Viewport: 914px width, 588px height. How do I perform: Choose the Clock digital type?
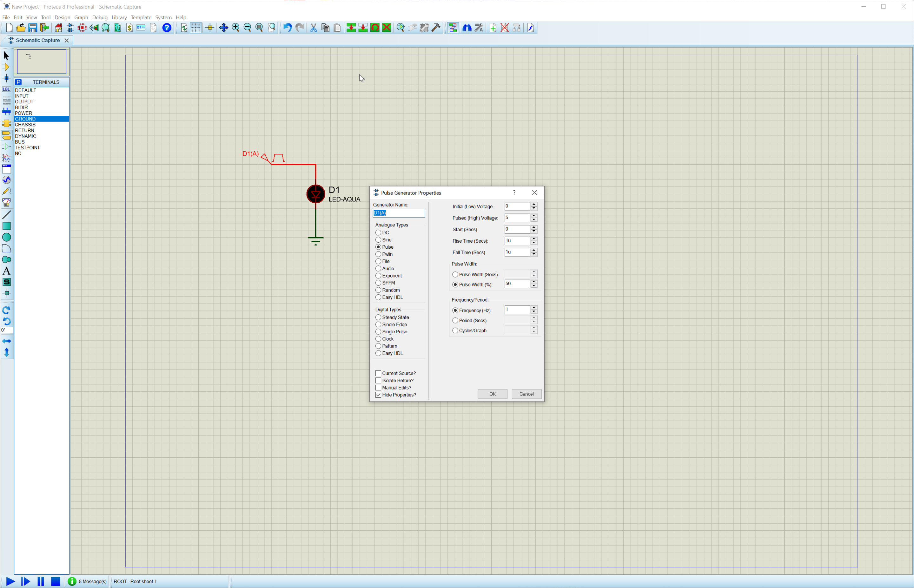pos(378,339)
